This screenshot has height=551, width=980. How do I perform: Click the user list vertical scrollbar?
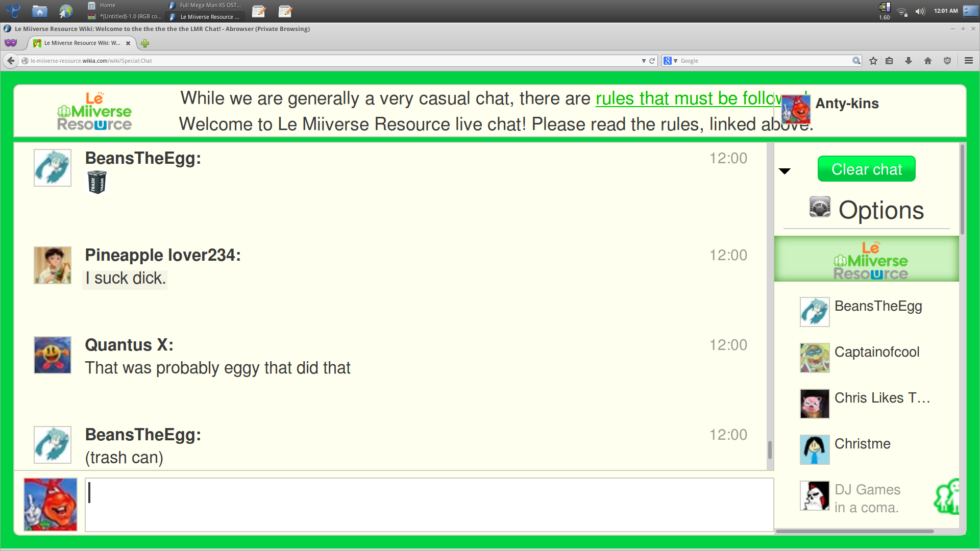(962, 189)
